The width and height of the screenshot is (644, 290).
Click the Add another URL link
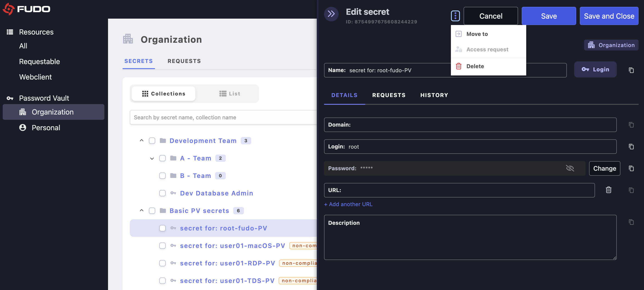pos(348,204)
